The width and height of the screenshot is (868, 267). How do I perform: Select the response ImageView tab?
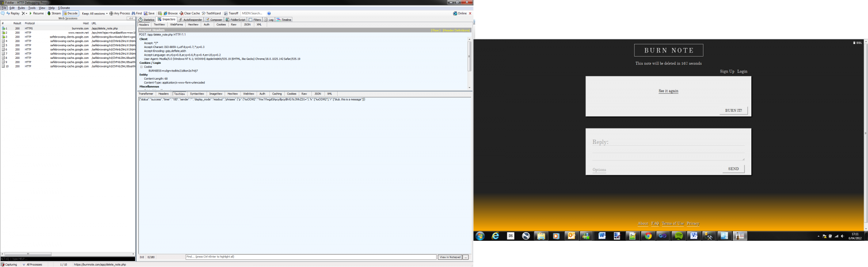[x=216, y=94]
